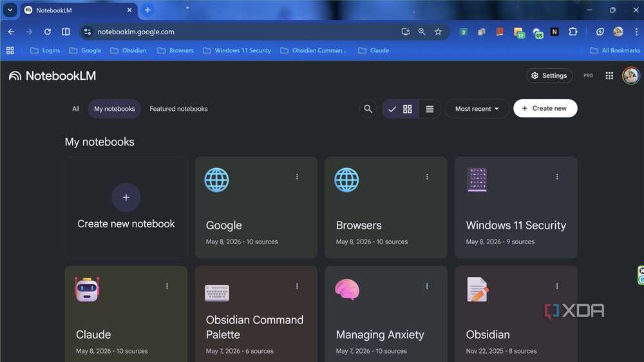Open the Google bookmark folder
This screenshot has width=644, height=362.
pos(85,50)
